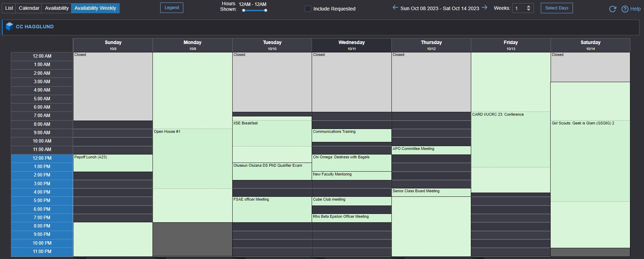This screenshot has height=259, width=644.
Task: Open the Availability tab
Action: [x=57, y=8]
